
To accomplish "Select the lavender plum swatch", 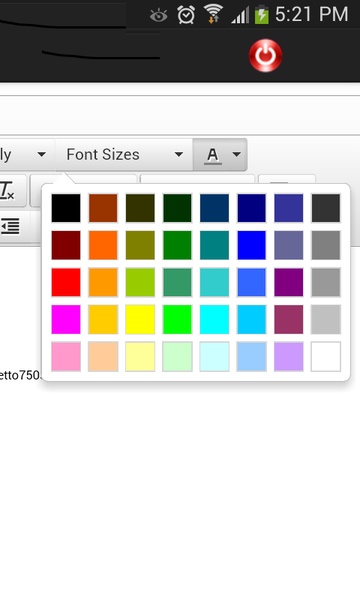I will click(x=288, y=356).
